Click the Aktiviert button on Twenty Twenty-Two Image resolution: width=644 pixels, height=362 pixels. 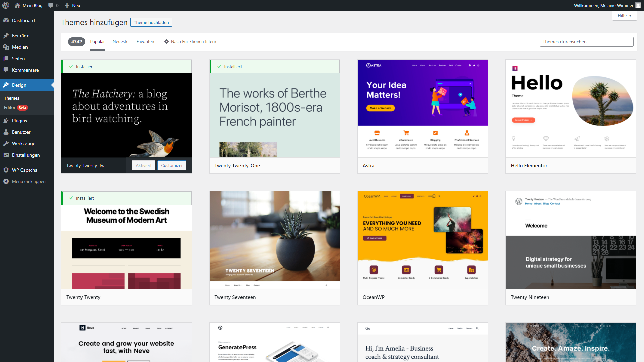coord(144,165)
